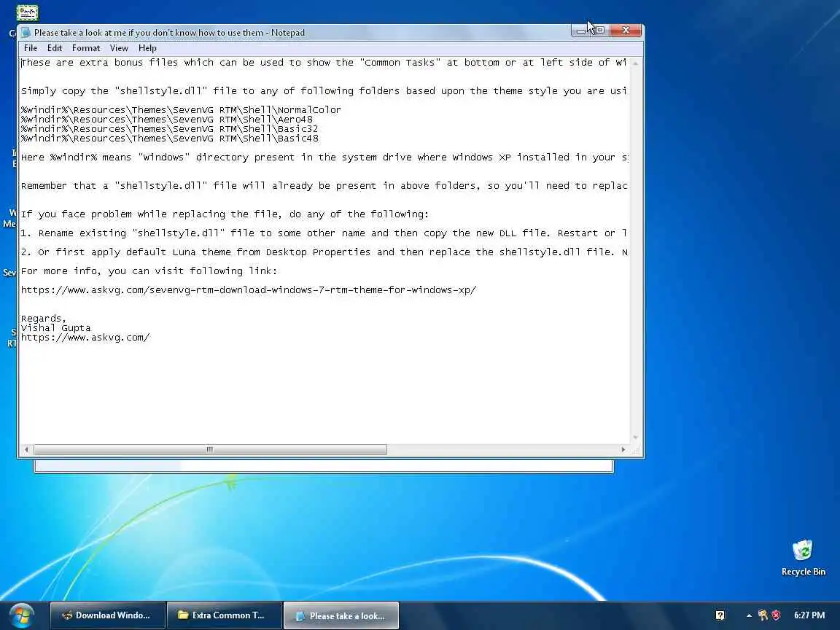The image size is (840, 630).
Task: Click the https://www.askvg.com/ signature line
Action: (x=85, y=338)
